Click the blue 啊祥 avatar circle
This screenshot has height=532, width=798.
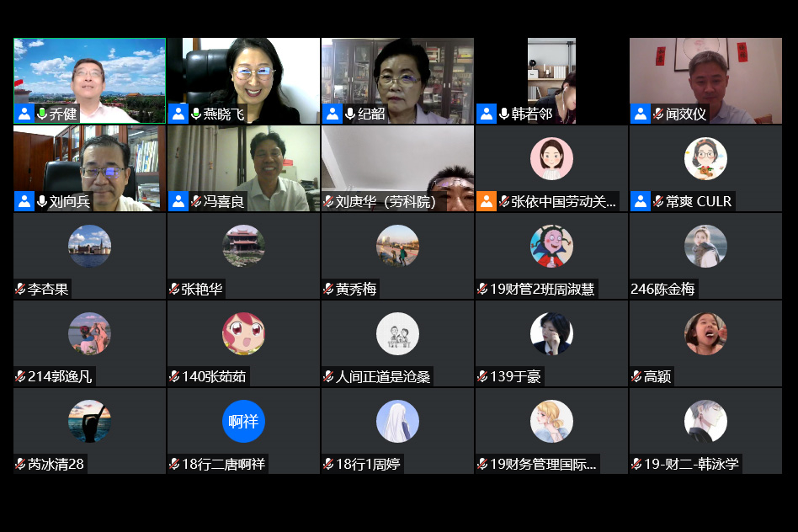[x=243, y=421]
